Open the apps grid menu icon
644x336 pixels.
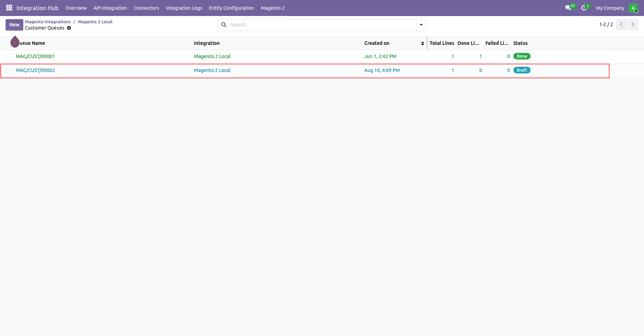pos(9,8)
